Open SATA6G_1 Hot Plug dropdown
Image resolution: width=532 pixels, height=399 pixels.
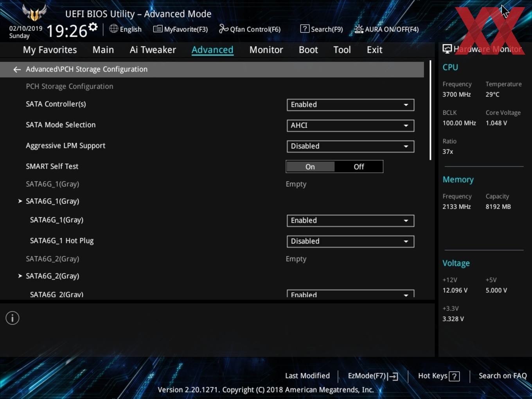pyautogui.click(x=350, y=241)
